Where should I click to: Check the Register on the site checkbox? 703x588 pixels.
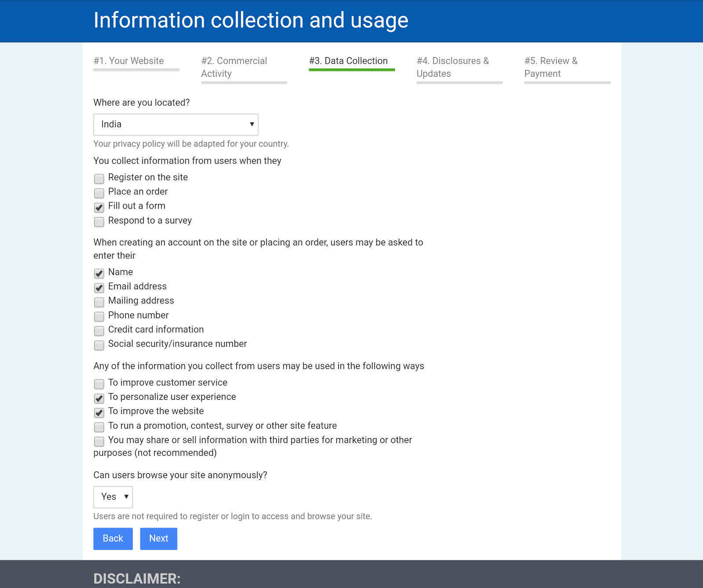[x=99, y=179]
